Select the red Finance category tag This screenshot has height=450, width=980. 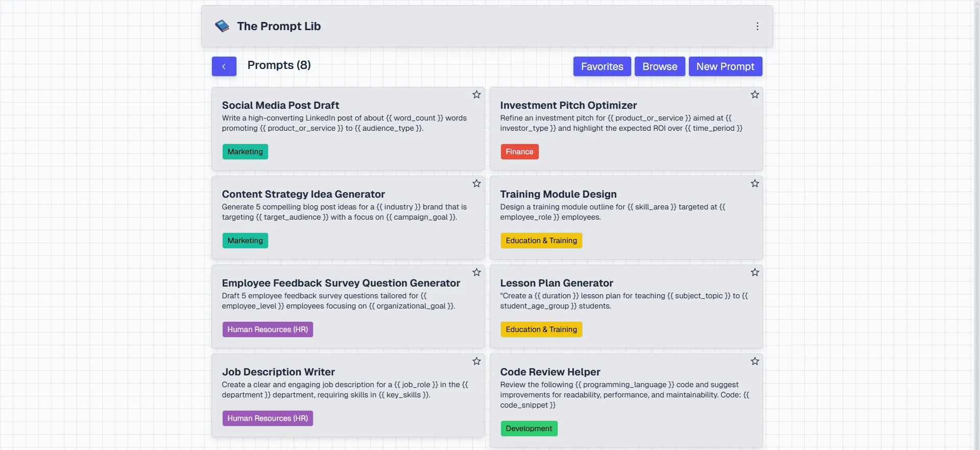tap(519, 152)
